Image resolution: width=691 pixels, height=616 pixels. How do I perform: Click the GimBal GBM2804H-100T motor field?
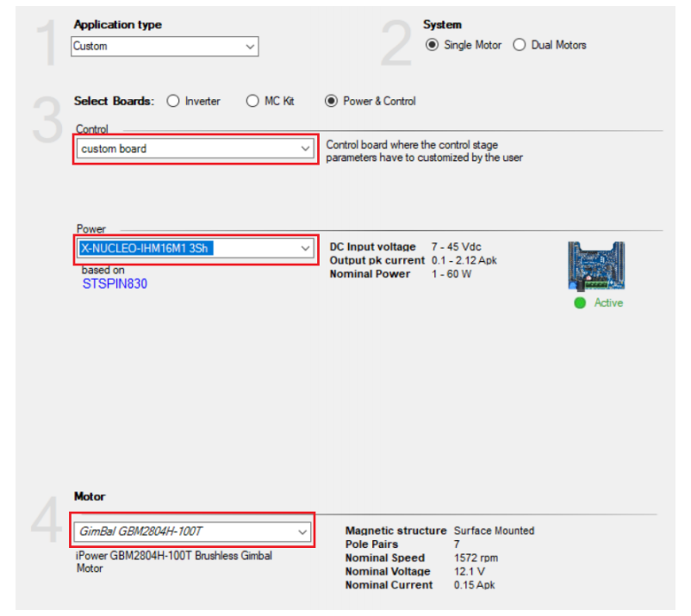click(x=172, y=532)
